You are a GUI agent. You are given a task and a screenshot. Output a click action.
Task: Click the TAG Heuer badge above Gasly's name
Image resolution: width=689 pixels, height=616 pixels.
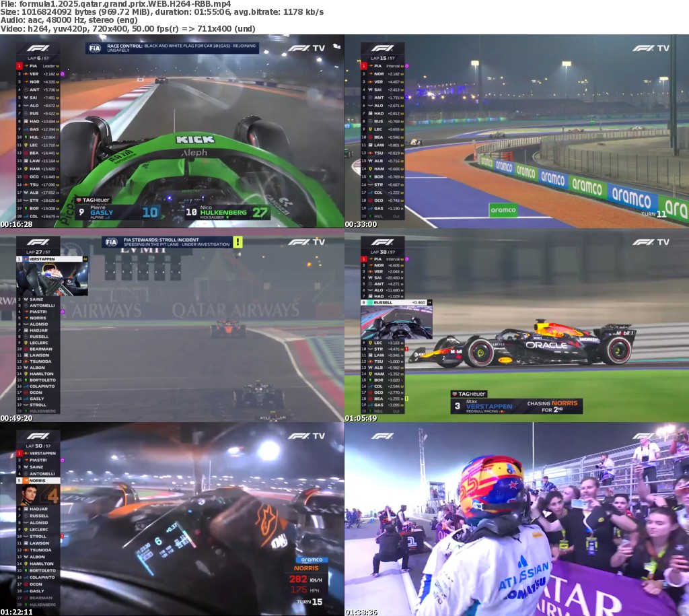[x=93, y=200]
